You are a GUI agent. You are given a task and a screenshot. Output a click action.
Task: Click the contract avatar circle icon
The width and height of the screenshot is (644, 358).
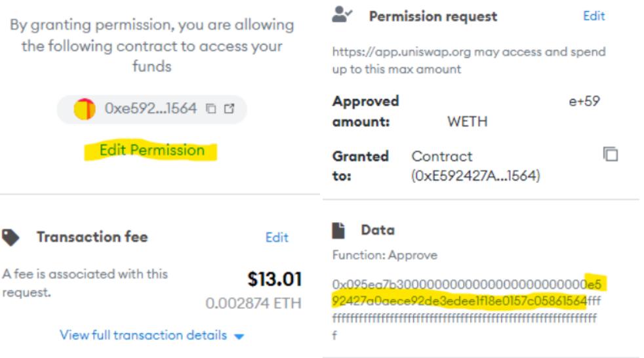[x=85, y=109]
